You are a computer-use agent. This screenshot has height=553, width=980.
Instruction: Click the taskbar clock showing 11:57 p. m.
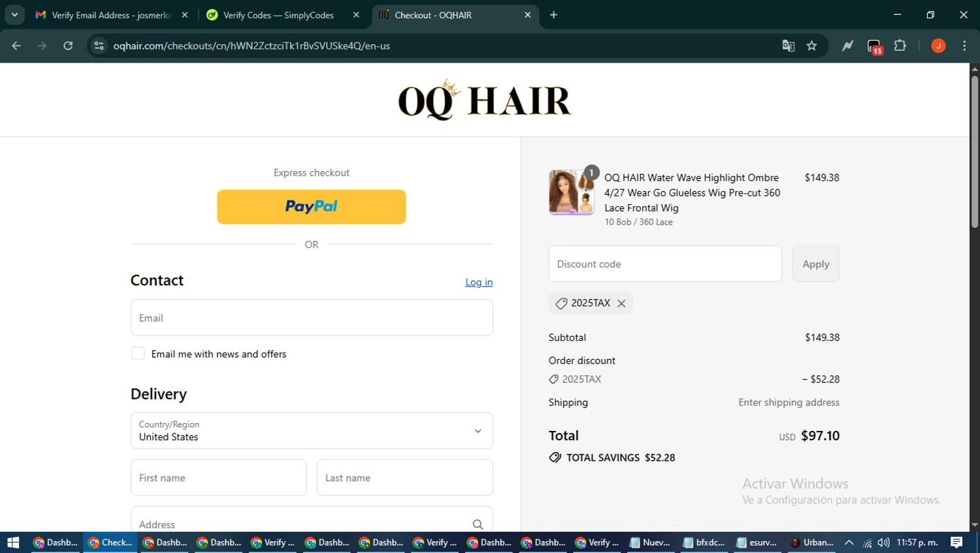[x=917, y=543]
